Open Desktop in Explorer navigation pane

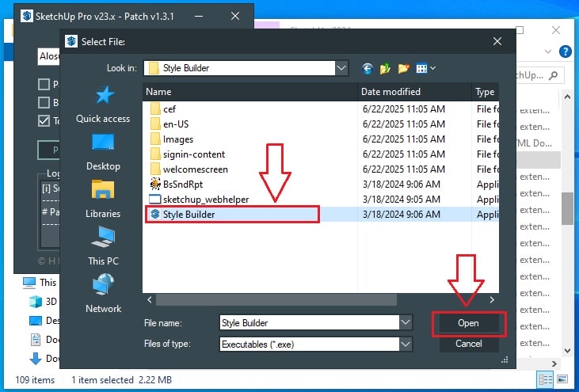click(x=44, y=321)
